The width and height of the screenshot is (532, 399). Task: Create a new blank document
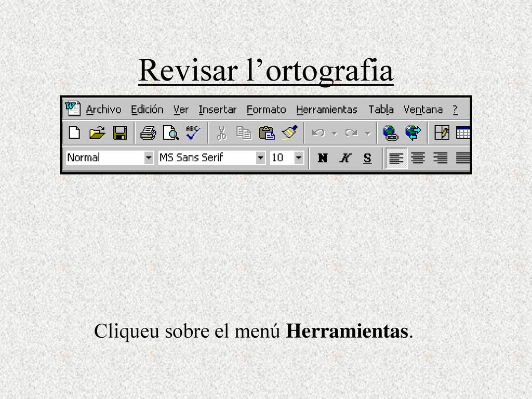(75, 132)
